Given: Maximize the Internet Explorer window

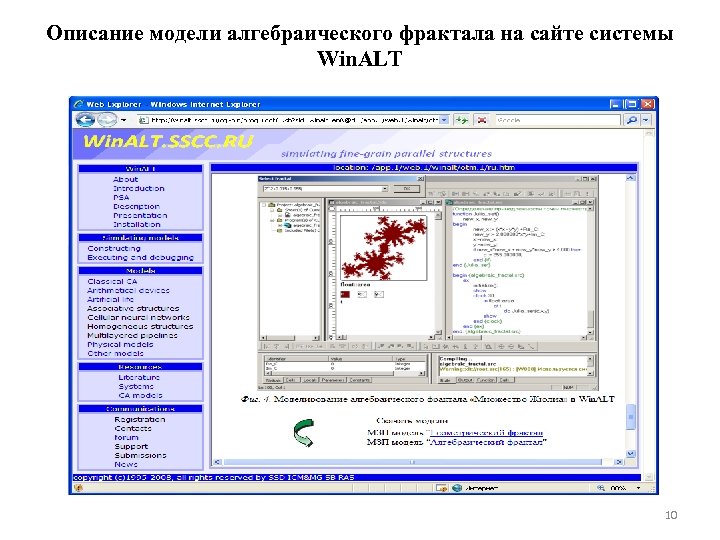Looking at the screenshot, I should pyautogui.click(x=632, y=104).
